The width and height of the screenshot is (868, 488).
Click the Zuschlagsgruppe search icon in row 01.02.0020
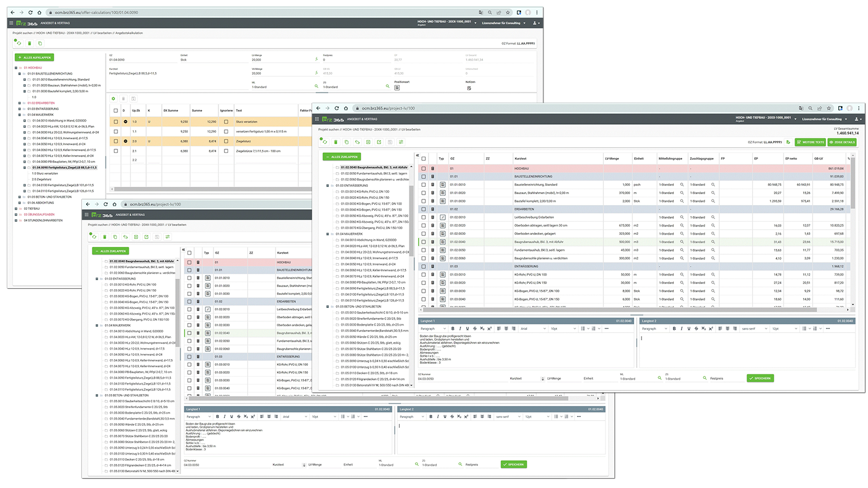click(713, 225)
